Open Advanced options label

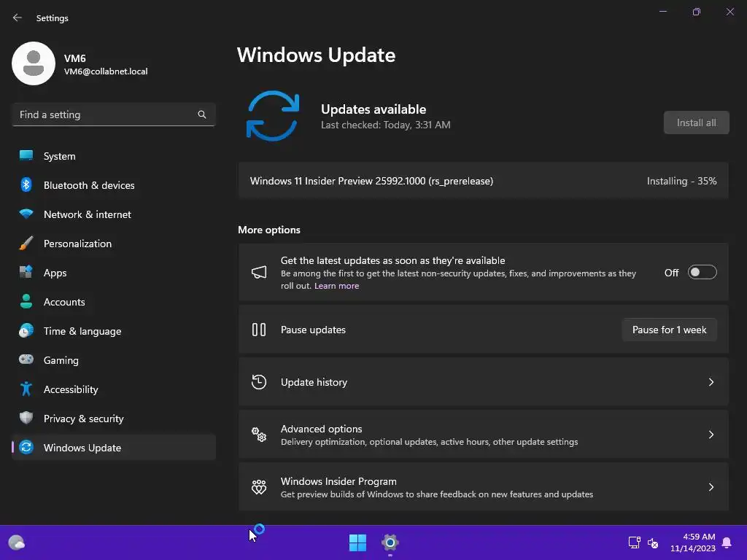pyautogui.click(x=321, y=429)
